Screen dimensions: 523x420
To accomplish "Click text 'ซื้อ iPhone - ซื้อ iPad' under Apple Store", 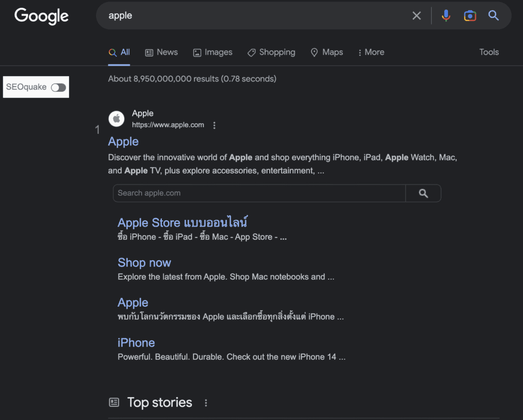I will [155, 237].
